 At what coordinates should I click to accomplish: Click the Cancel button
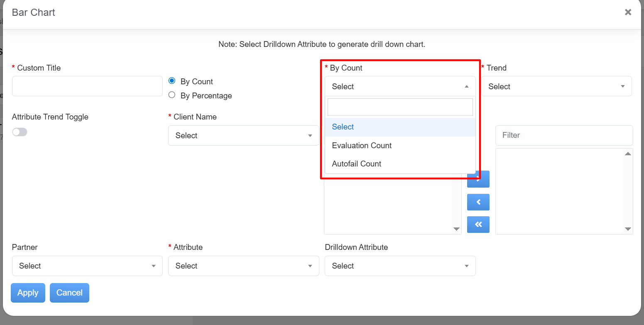point(69,293)
